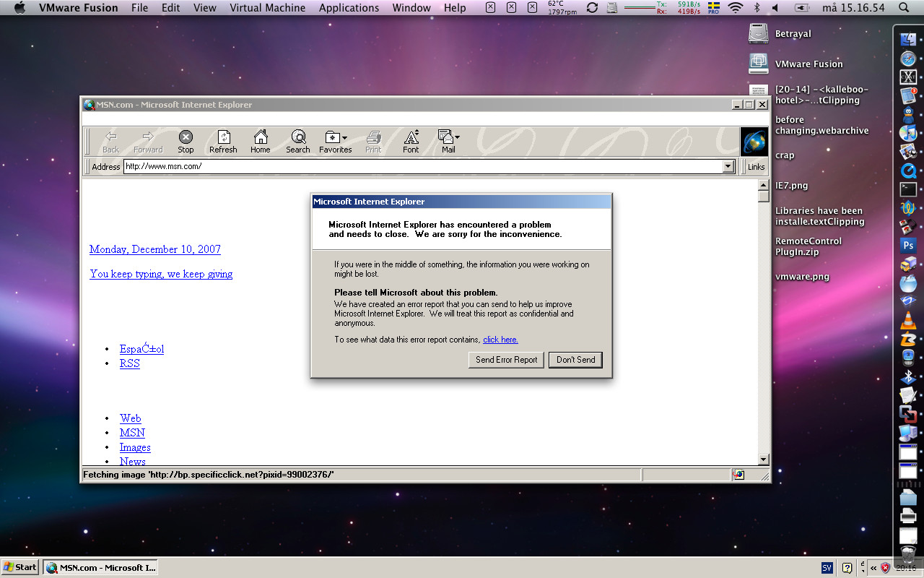Open the Swedish flag input menu
924x578 pixels.
[x=714, y=8]
